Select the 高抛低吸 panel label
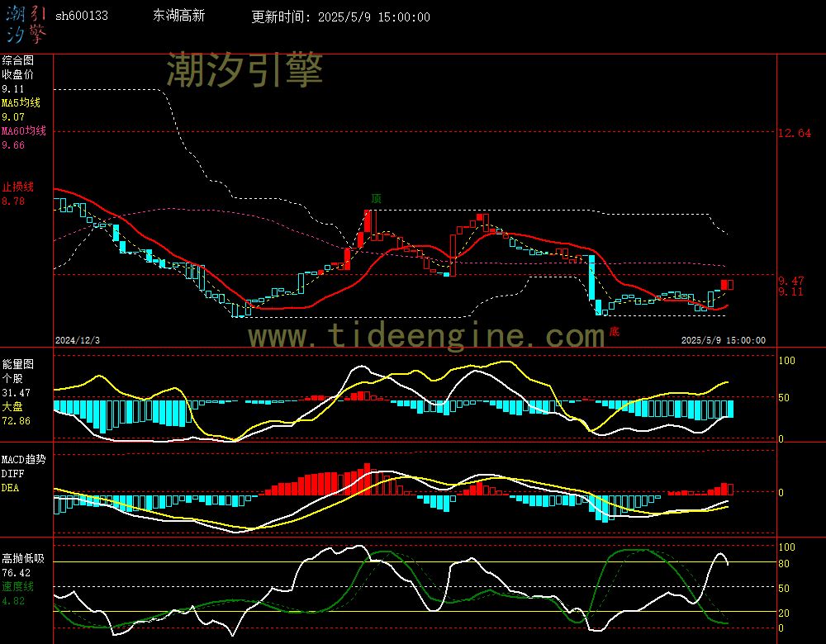Image resolution: width=826 pixels, height=644 pixels. pos(23,559)
